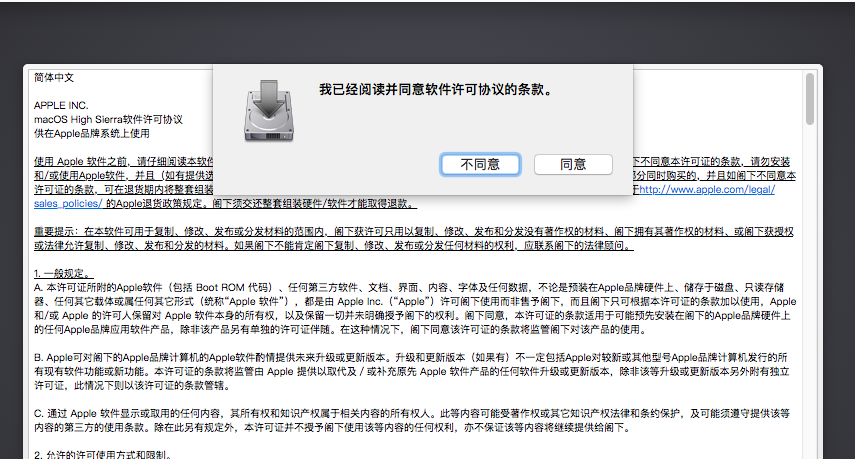Click paragraph C beginning 通过 Apple 软件显示
This screenshot has width=855, height=459.
pyautogui.click(x=412, y=420)
